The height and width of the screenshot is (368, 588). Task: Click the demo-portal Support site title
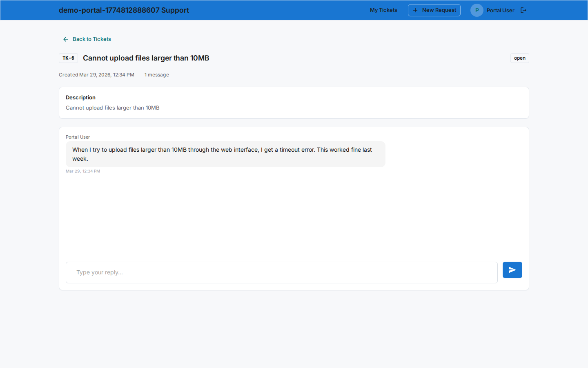point(124,10)
